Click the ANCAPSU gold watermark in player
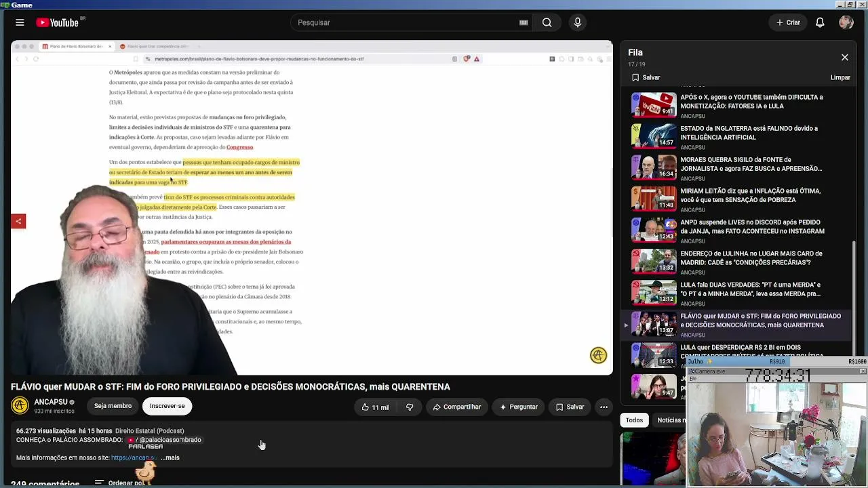 [598, 355]
